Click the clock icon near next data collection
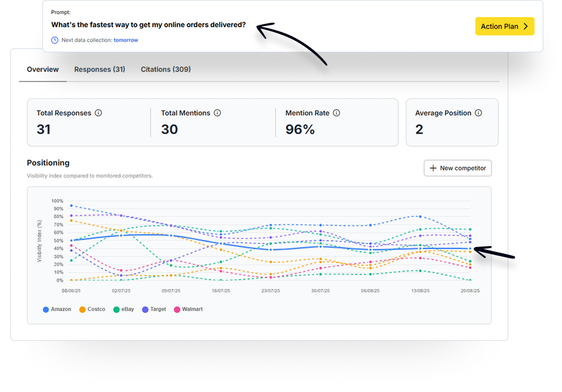 [54, 40]
